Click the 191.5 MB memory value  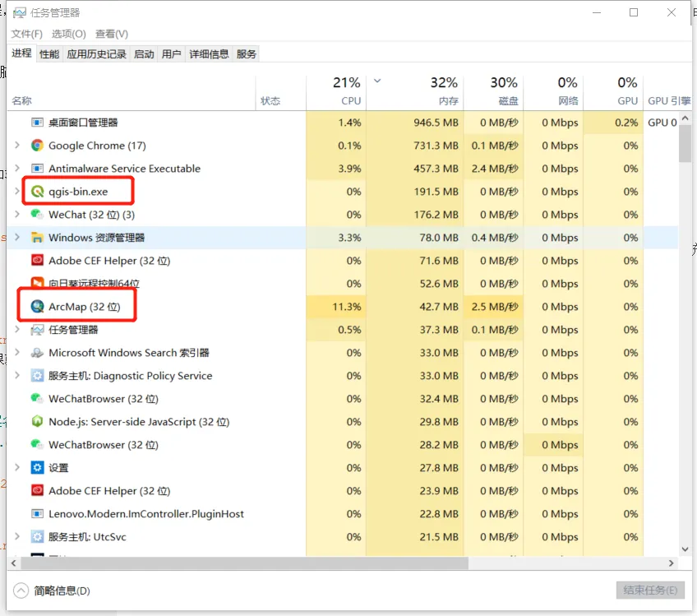(436, 192)
